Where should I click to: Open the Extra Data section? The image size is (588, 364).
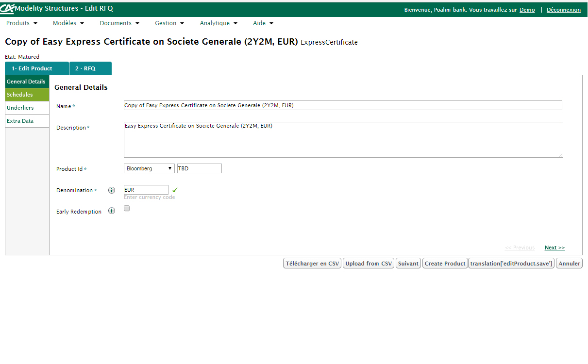pyautogui.click(x=27, y=121)
